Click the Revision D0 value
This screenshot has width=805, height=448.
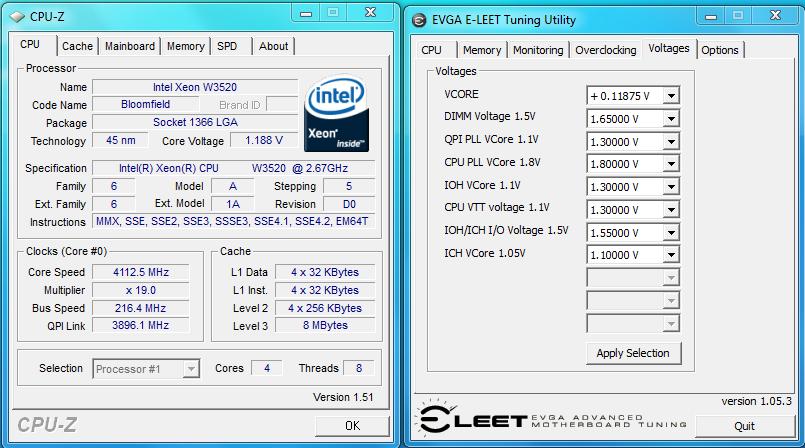tap(349, 204)
